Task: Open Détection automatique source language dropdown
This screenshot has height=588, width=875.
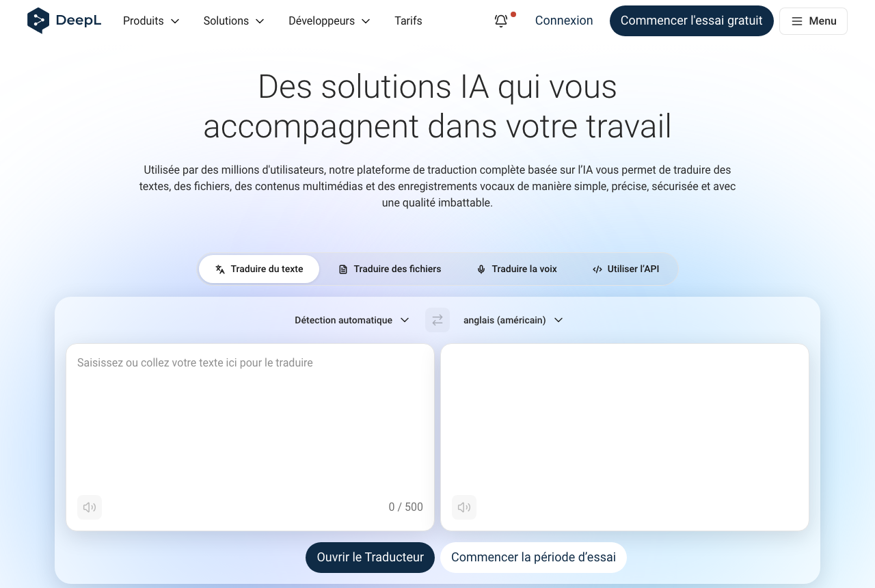Action: coord(352,320)
